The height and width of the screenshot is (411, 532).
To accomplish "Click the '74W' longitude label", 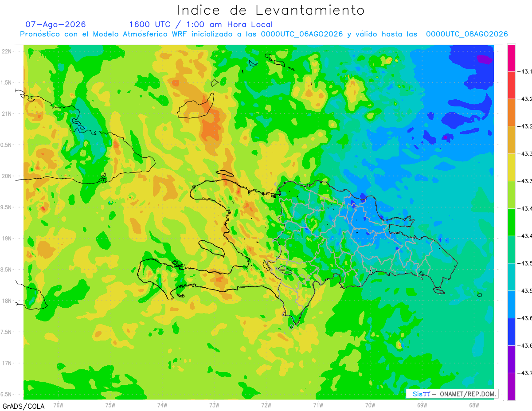I will point(162,405).
